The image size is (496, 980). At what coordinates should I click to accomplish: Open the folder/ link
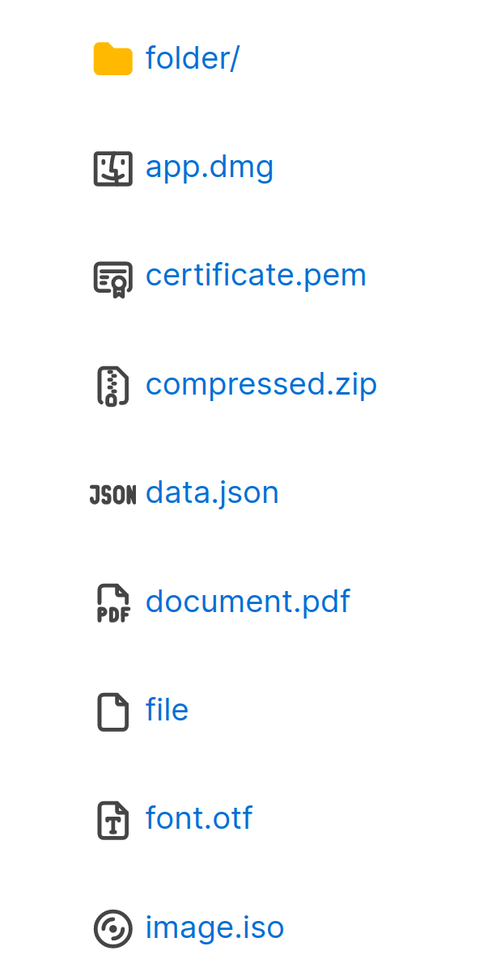193,59
